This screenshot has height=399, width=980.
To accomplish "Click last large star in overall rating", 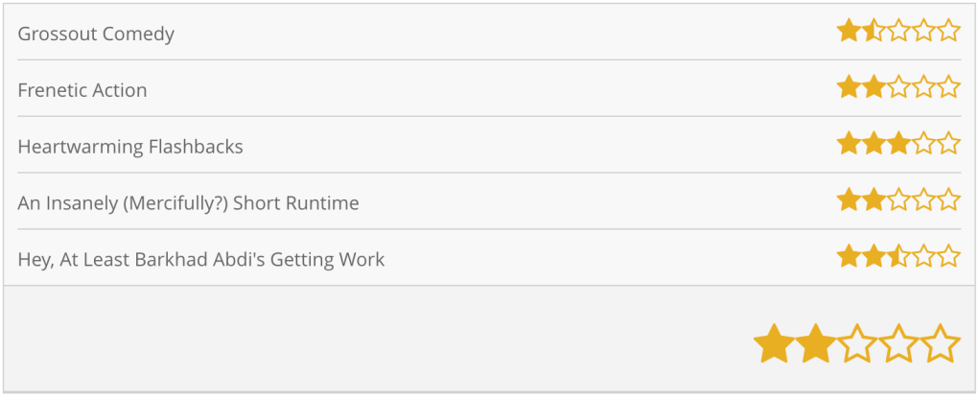I will pos(941,343).
